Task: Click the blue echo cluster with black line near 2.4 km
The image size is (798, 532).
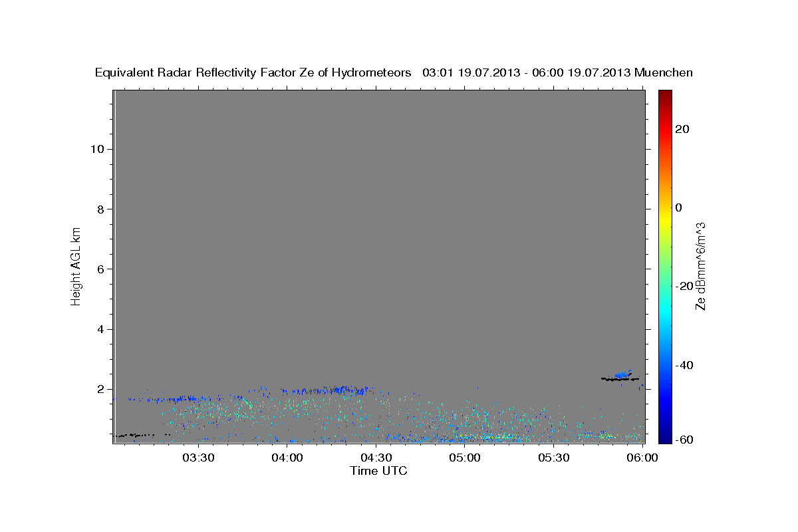Action: [620, 376]
